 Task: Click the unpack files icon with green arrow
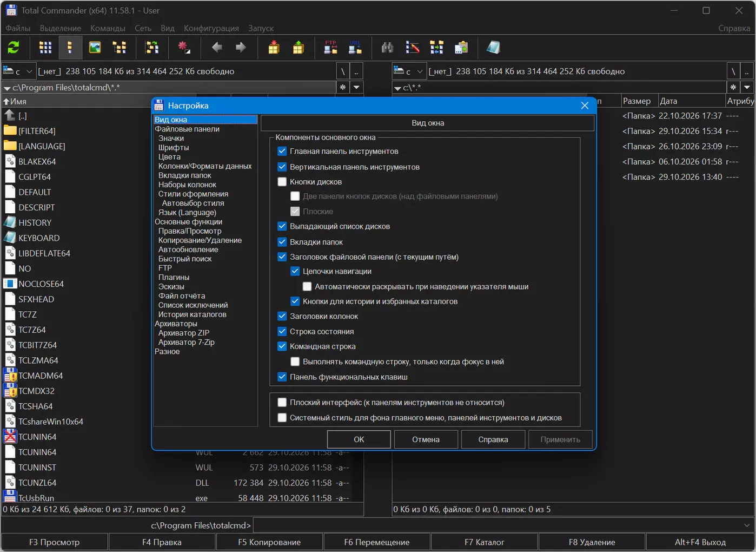(299, 48)
